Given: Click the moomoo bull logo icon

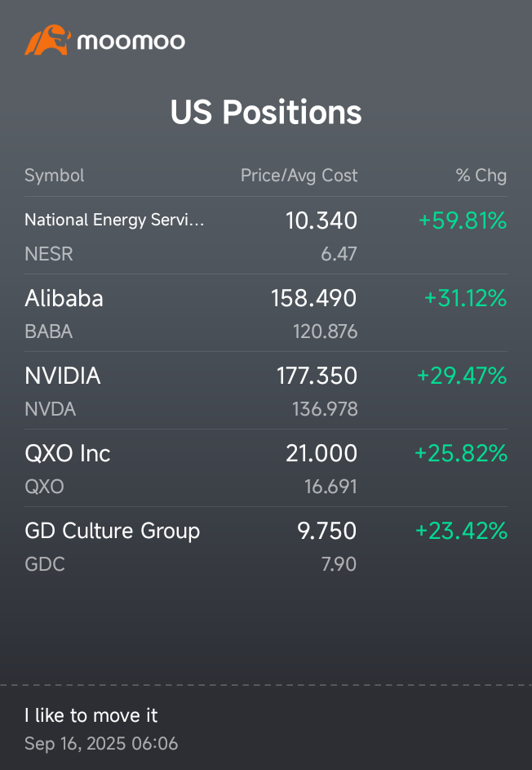Looking at the screenshot, I should pos(47,40).
